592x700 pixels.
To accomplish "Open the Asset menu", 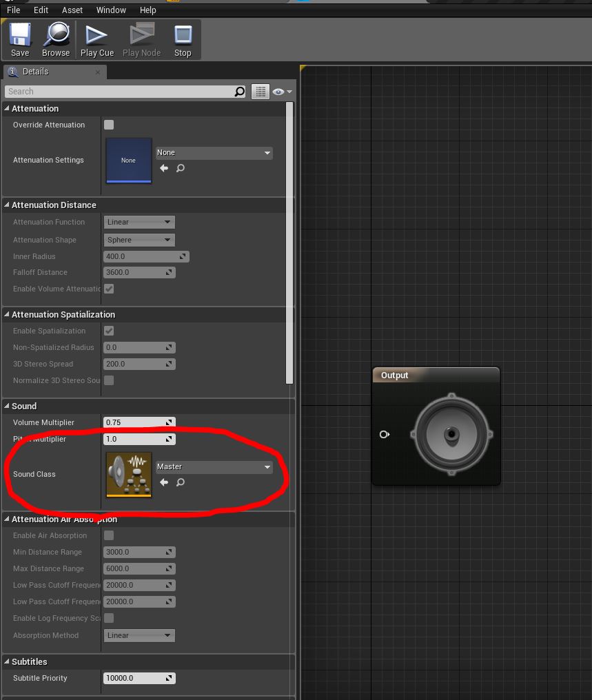I will click(x=72, y=10).
